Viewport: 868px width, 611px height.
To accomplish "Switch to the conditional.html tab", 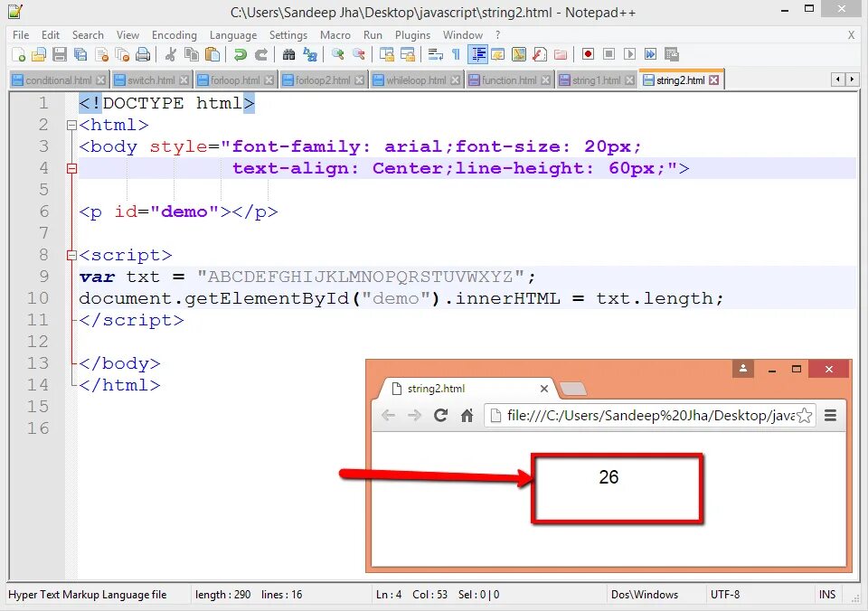I will (x=58, y=80).
